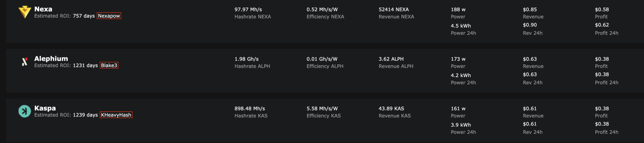644x143 pixels.
Task: Open the Kaspa coin title link
Action: point(45,108)
